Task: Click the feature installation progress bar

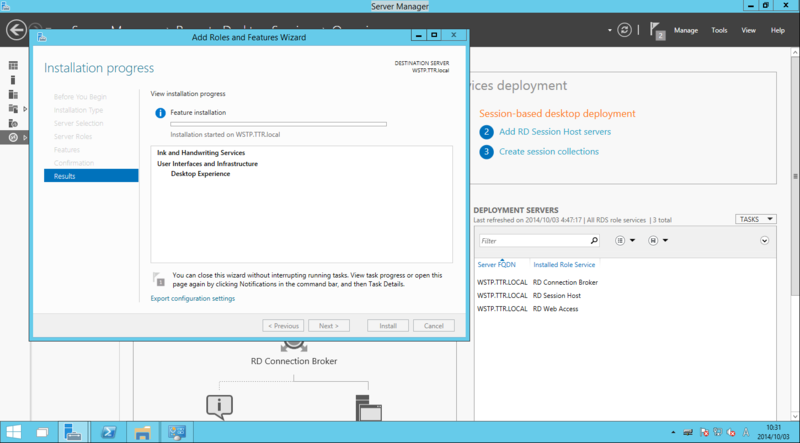Action: [x=279, y=124]
